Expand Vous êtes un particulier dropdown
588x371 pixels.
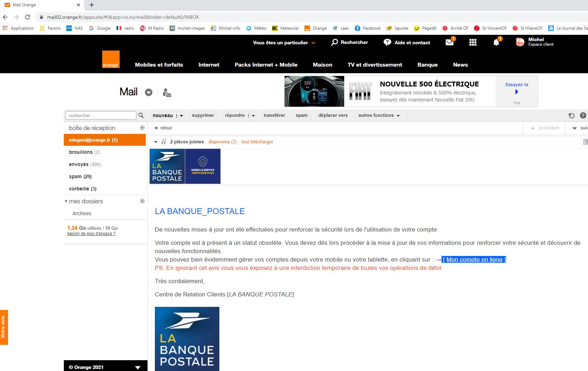284,43
